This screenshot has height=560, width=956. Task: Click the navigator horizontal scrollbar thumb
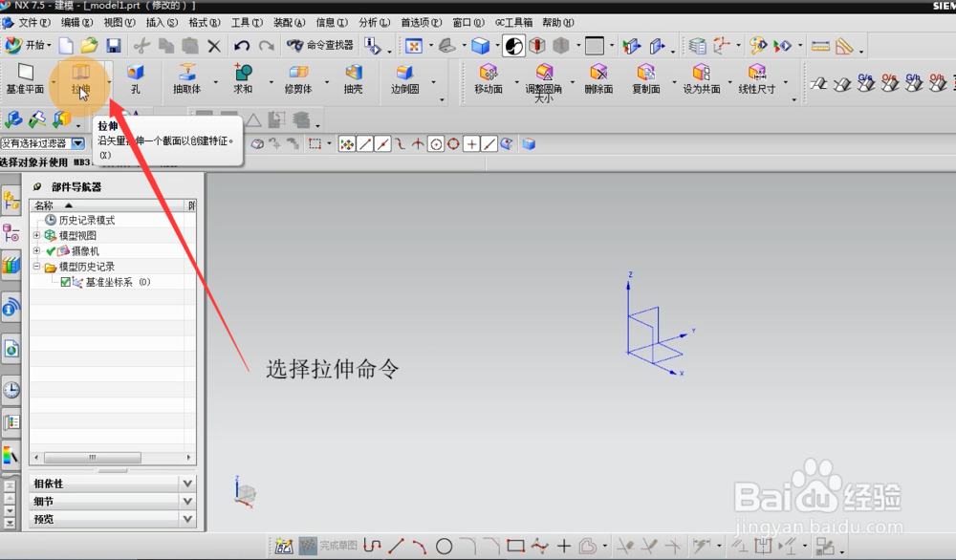92,457
